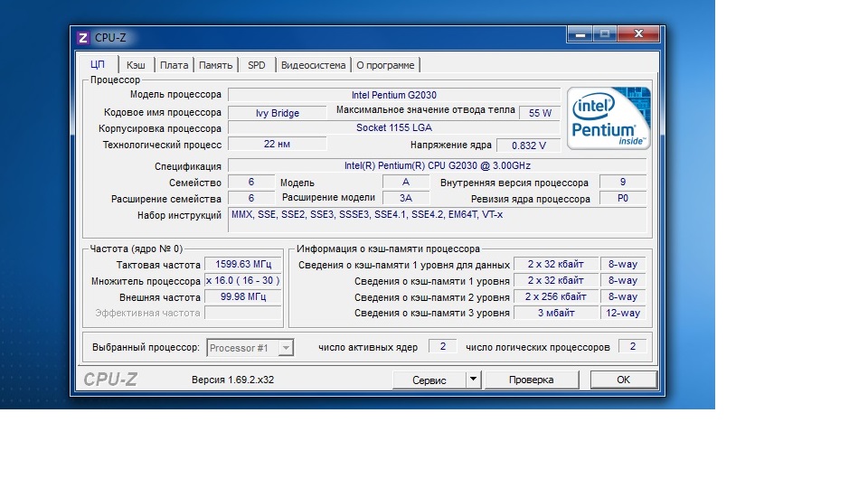Close the CPU-Z window
The height and width of the screenshot is (488, 868).
(638, 34)
